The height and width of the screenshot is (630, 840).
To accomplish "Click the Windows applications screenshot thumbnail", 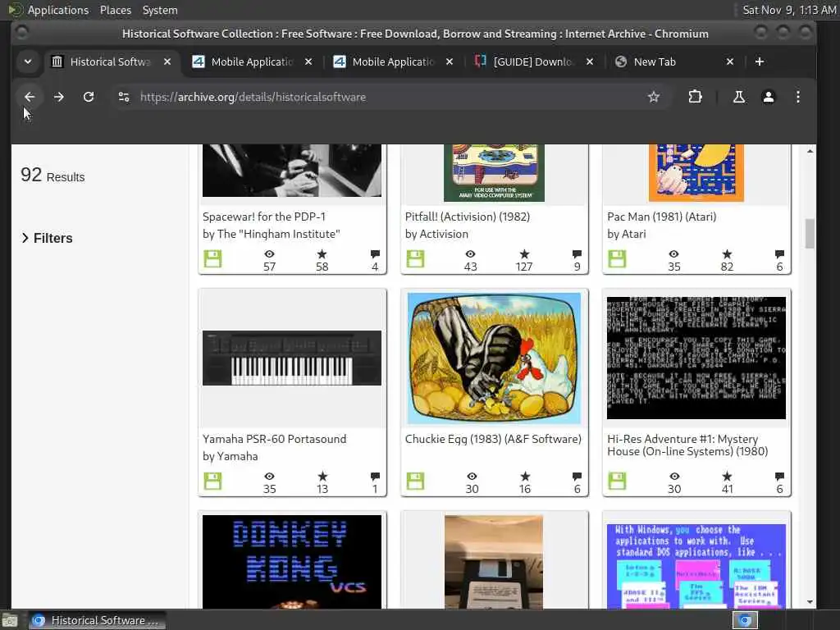I will (696, 566).
